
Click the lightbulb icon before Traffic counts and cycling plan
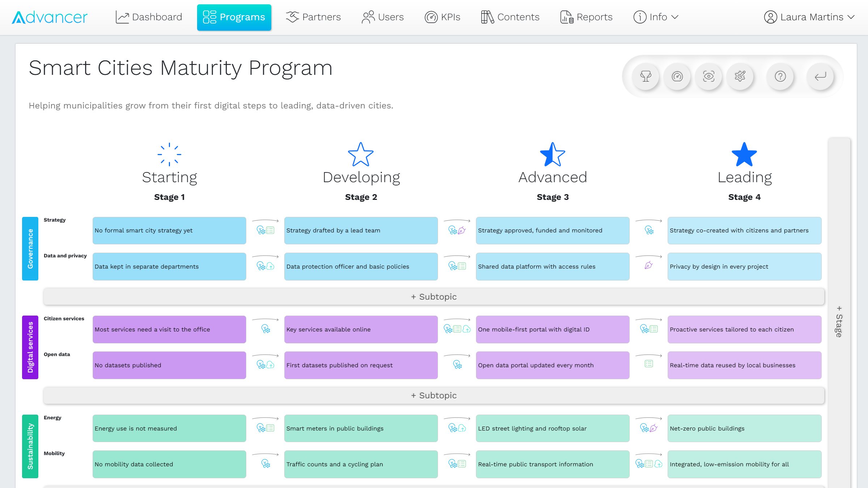point(266,463)
